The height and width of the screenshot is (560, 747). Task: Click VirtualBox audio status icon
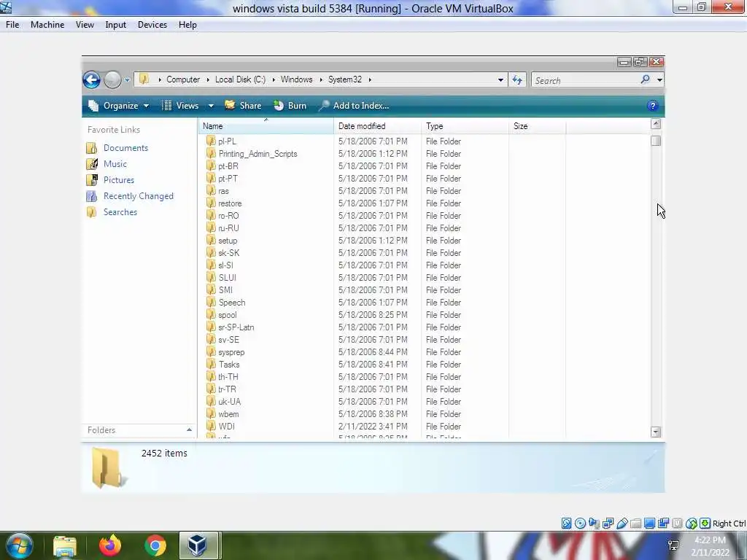594,524
